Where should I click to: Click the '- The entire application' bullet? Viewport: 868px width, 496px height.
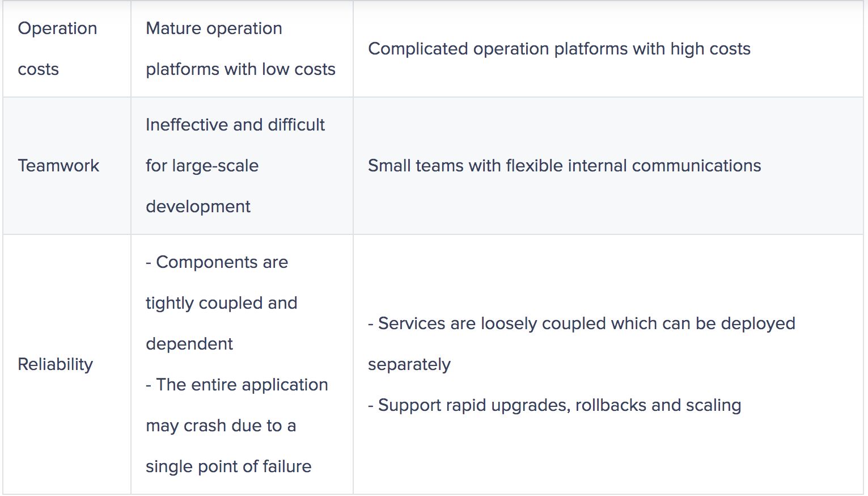click(236, 385)
